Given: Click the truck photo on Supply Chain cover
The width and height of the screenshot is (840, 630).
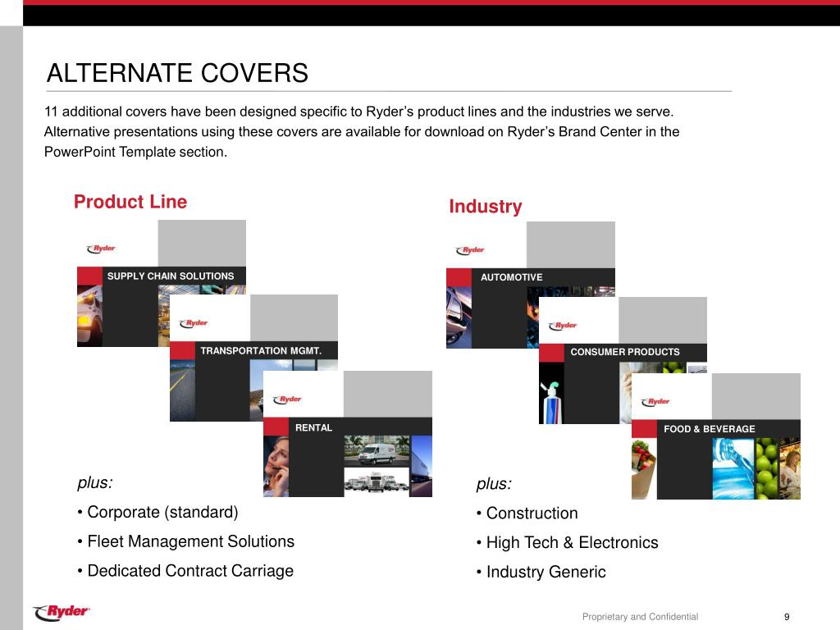Looking at the screenshot, I should 90,316.
